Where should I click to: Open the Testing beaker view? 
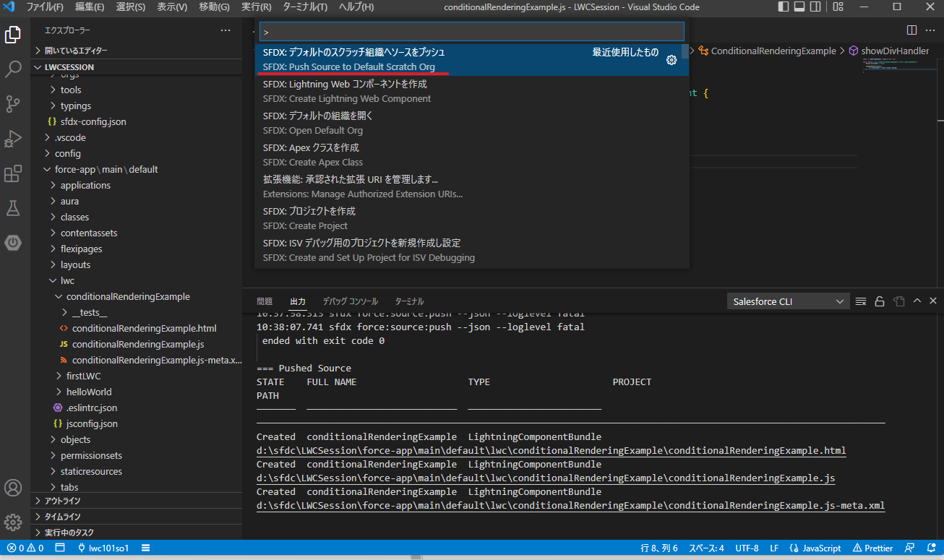pos(13,208)
